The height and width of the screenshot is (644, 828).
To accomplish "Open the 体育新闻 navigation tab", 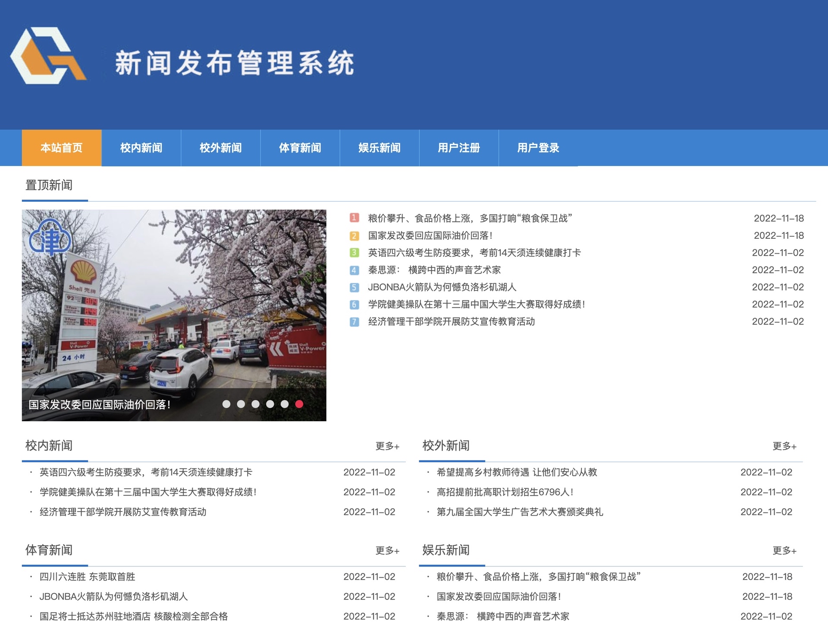I will point(300,148).
